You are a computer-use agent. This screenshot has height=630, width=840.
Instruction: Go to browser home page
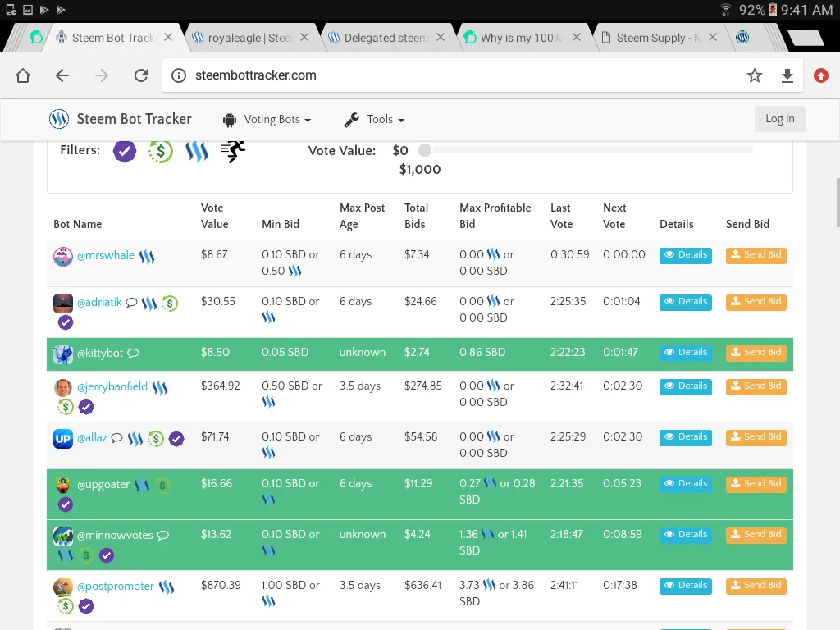point(23,75)
